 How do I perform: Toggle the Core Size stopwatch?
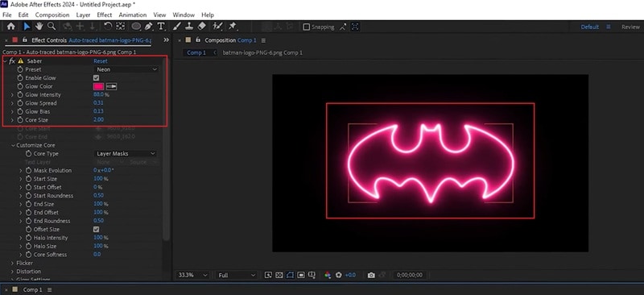click(20, 120)
